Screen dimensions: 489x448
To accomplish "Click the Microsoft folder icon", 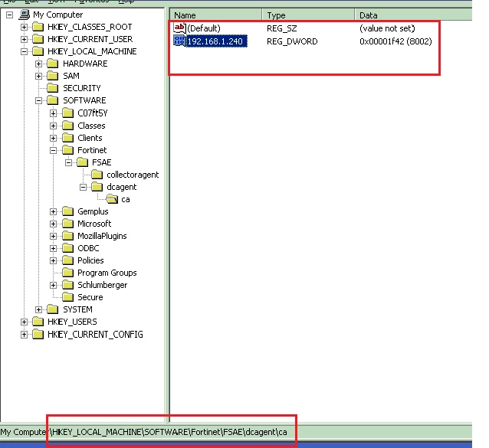I will click(x=67, y=224).
